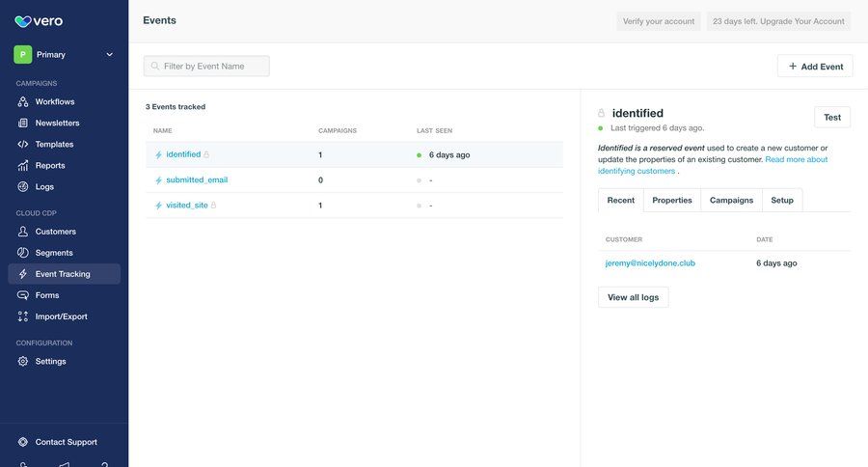Screen dimensions: 868x467
Task: Click the Test button for identified event
Action: [832, 117]
